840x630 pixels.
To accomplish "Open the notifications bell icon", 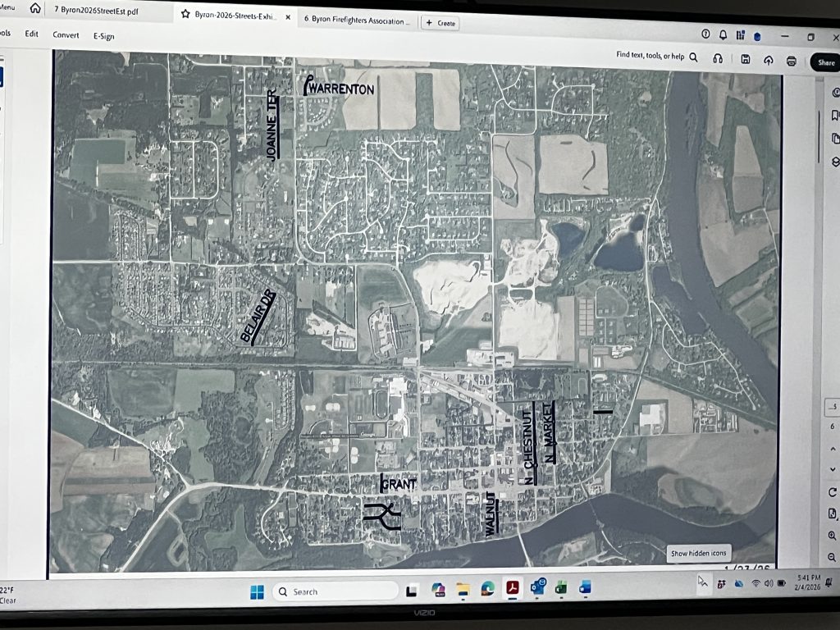I will (x=723, y=34).
